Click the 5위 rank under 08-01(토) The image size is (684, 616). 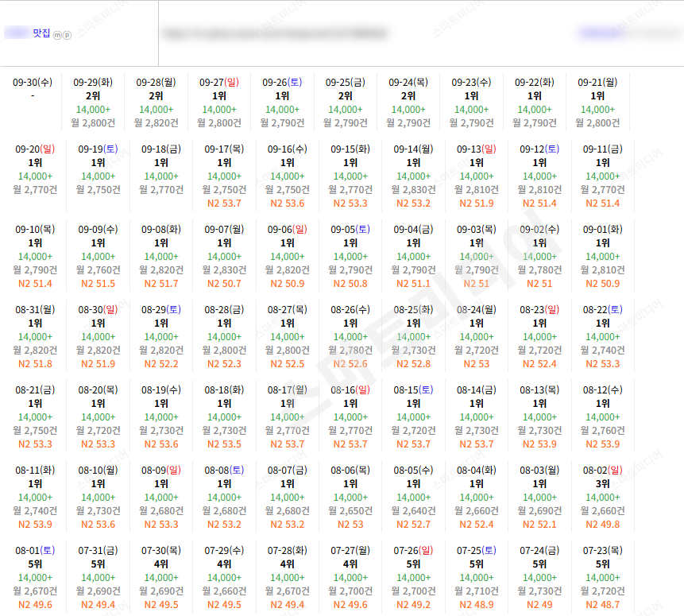35,564
